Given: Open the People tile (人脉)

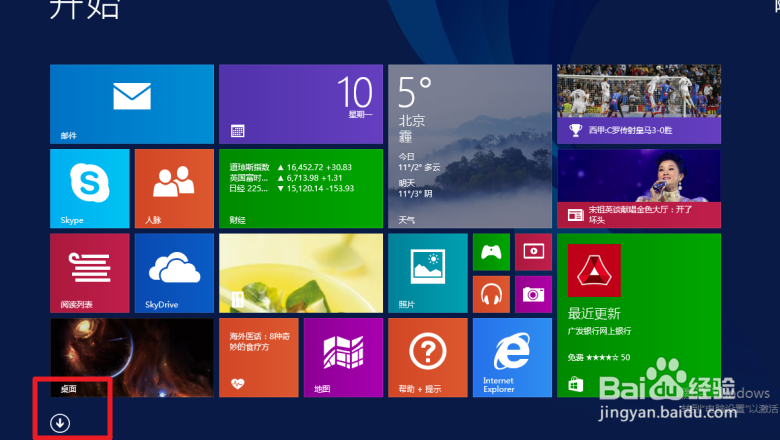Looking at the screenshot, I should tap(174, 188).
